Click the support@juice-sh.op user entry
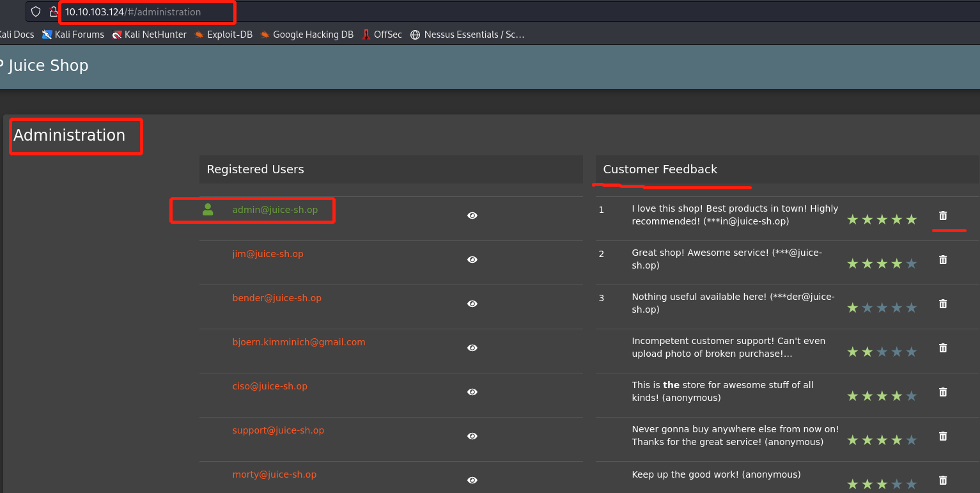This screenshot has height=493, width=980. (x=278, y=430)
